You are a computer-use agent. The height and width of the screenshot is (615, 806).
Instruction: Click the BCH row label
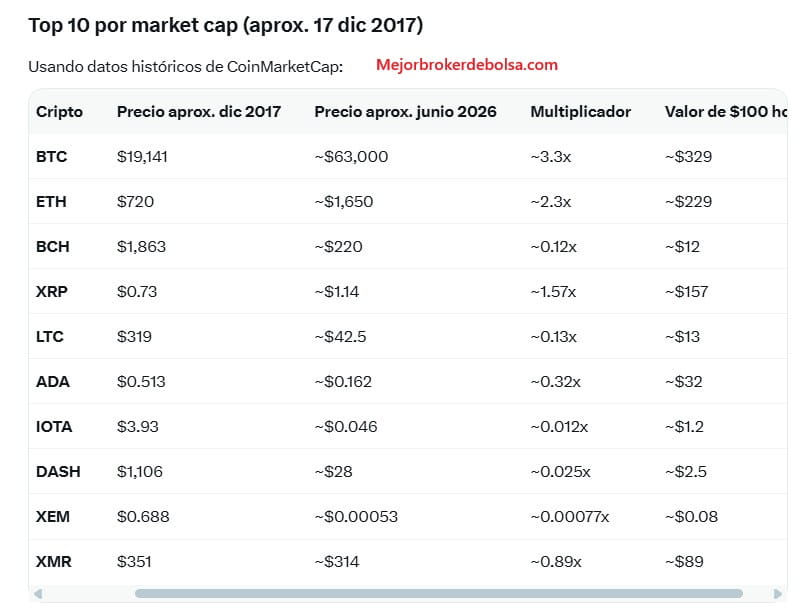click(52, 247)
